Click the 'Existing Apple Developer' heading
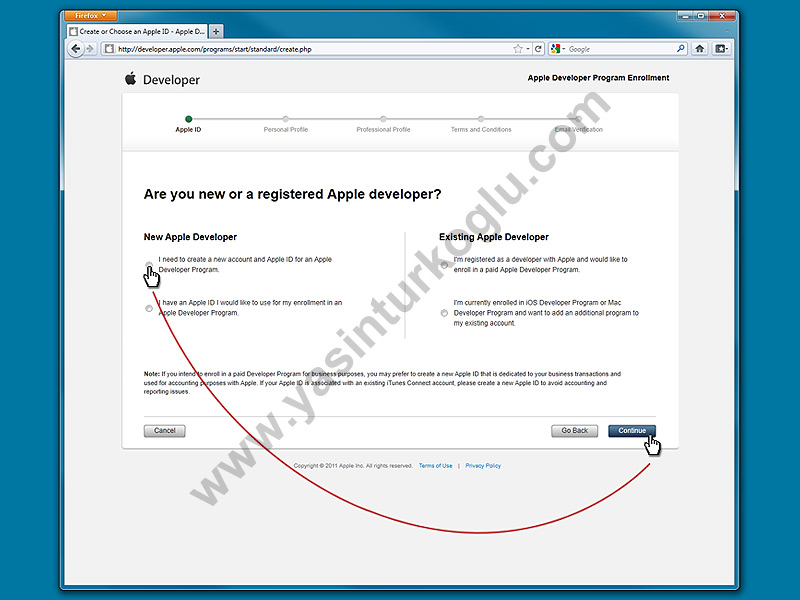 click(494, 237)
